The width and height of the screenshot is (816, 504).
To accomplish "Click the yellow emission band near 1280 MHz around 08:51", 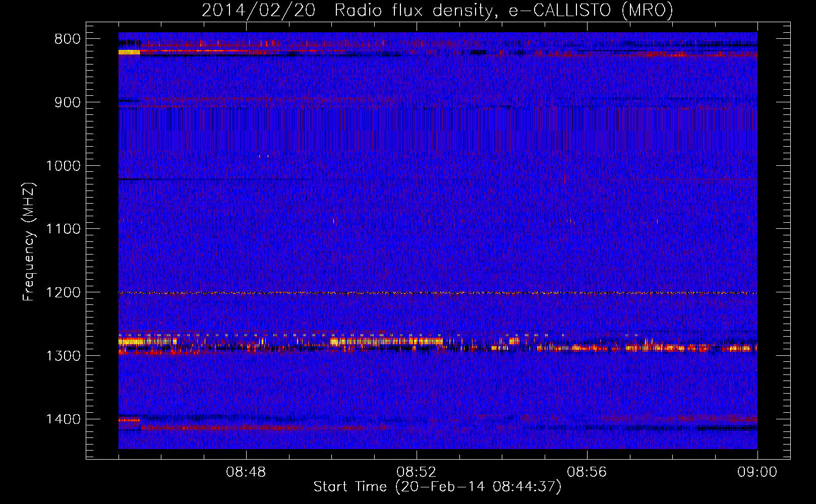I will pyautogui.click(x=386, y=341).
